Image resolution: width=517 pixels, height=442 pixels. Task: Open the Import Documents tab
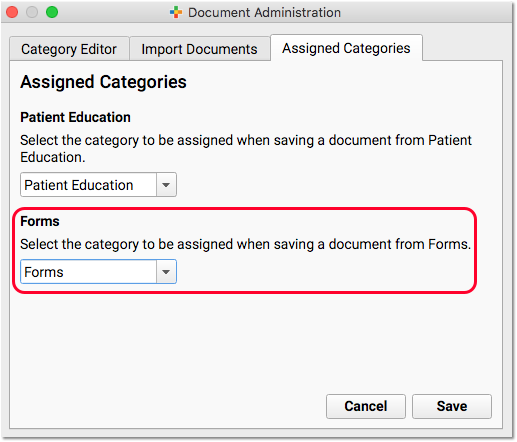point(199,49)
